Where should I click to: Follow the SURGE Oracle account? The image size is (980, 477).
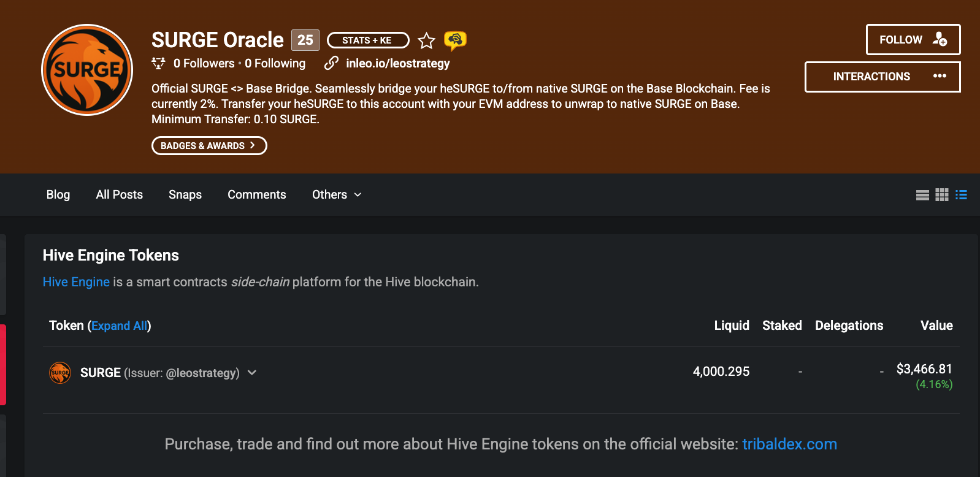pyautogui.click(x=913, y=40)
